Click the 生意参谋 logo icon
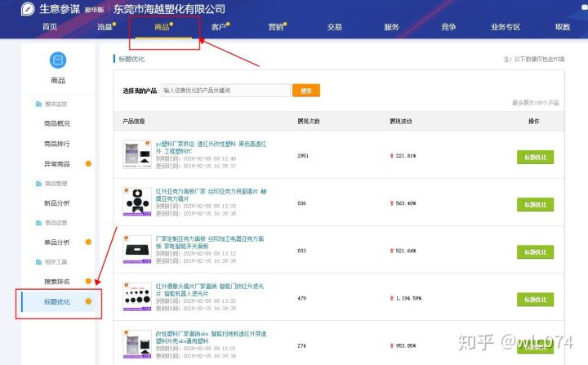Image resolution: width=588 pixels, height=365 pixels. (28, 9)
